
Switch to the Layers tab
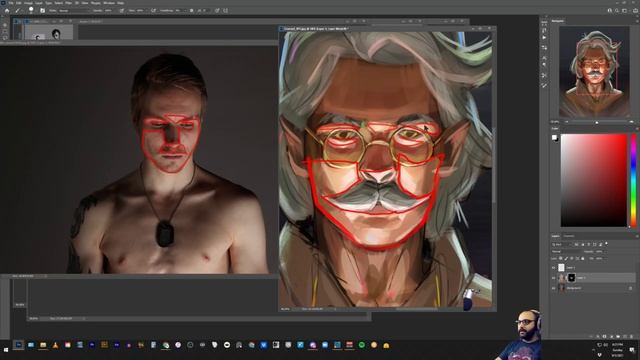[x=556, y=236]
